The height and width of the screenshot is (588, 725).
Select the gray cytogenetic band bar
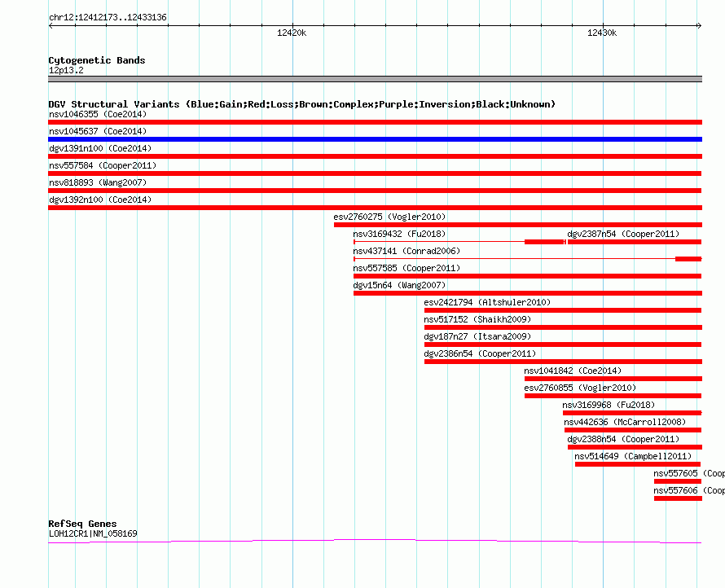(375, 79)
